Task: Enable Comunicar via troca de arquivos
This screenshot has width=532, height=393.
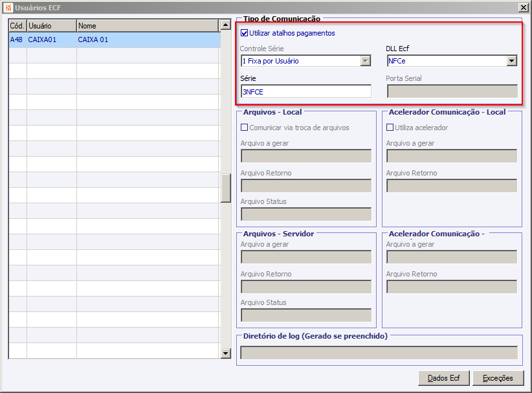Action: click(244, 128)
